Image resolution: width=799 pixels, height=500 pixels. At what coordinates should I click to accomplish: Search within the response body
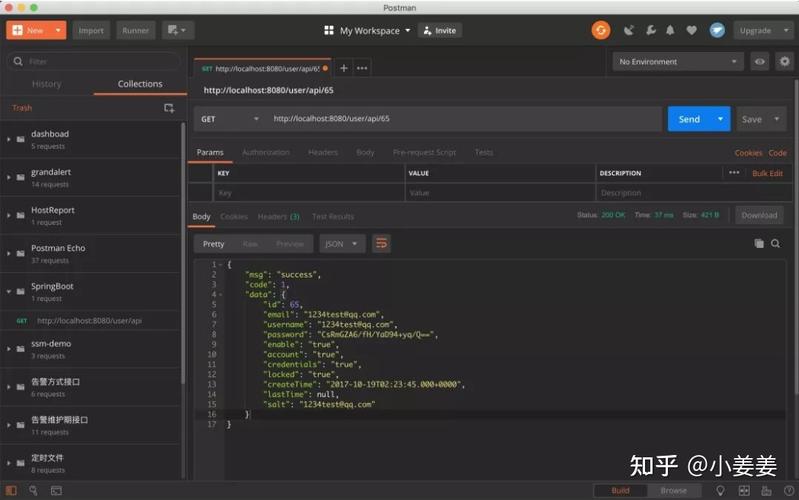pos(775,244)
